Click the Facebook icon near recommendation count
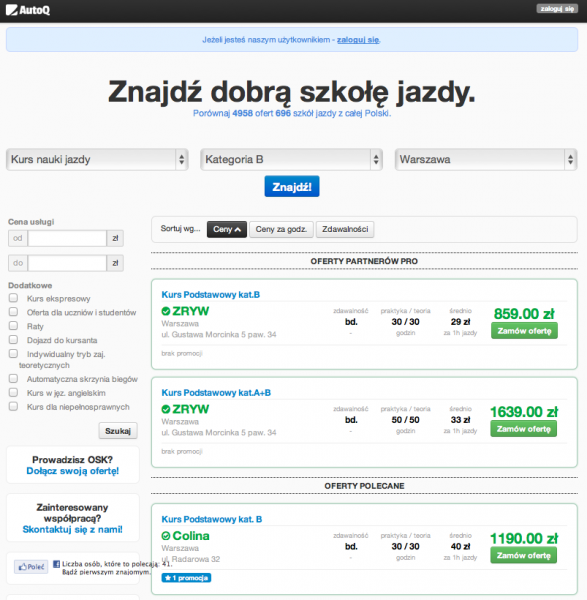 point(56,564)
